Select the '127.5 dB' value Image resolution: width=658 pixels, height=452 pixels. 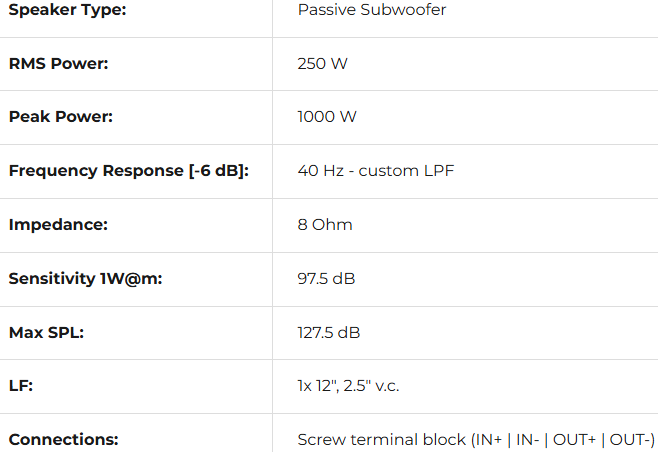pos(329,332)
